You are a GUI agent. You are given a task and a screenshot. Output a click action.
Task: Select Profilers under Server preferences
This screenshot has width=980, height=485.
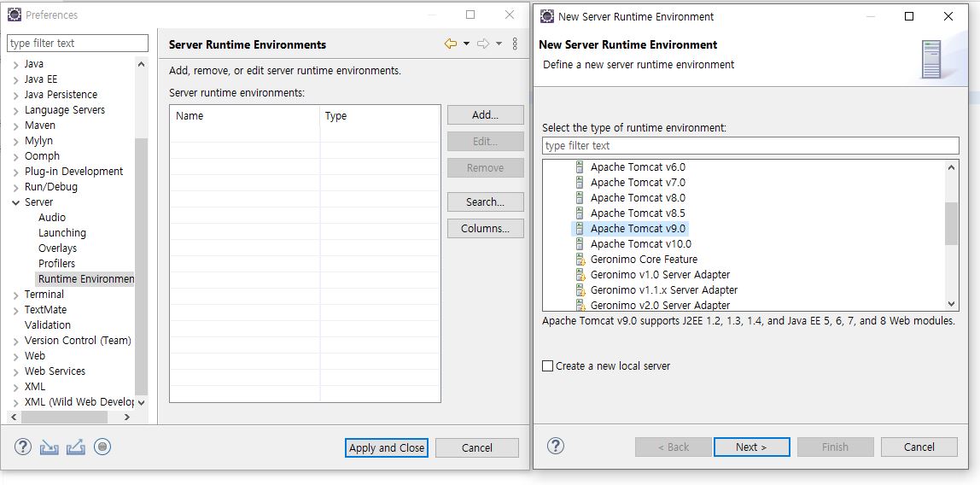(x=56, y=263)
